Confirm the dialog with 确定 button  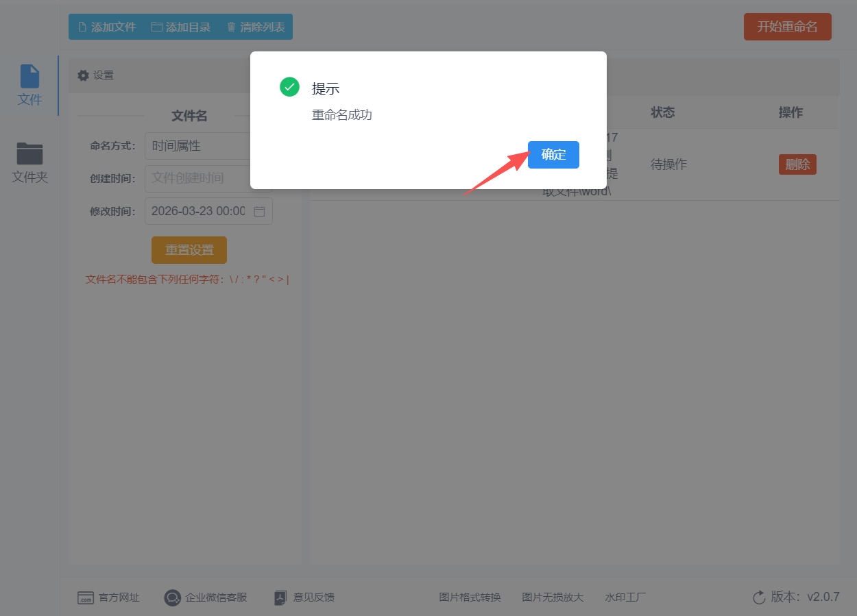click(x=553, y=155)
